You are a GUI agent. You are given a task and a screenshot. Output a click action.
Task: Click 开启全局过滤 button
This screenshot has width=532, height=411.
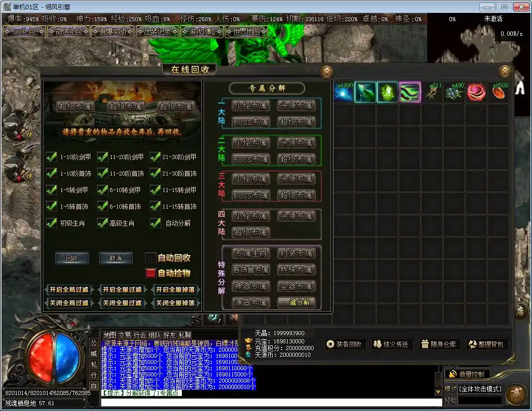69,290
